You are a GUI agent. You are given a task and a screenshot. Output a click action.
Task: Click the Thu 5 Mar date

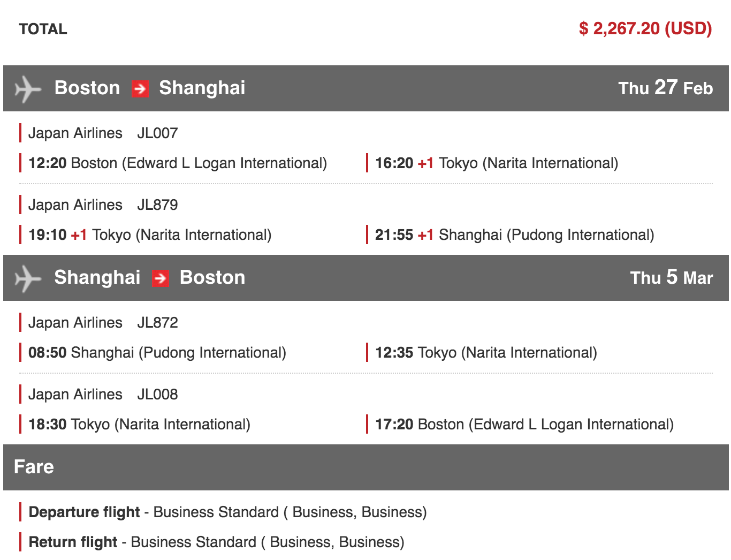671,277
